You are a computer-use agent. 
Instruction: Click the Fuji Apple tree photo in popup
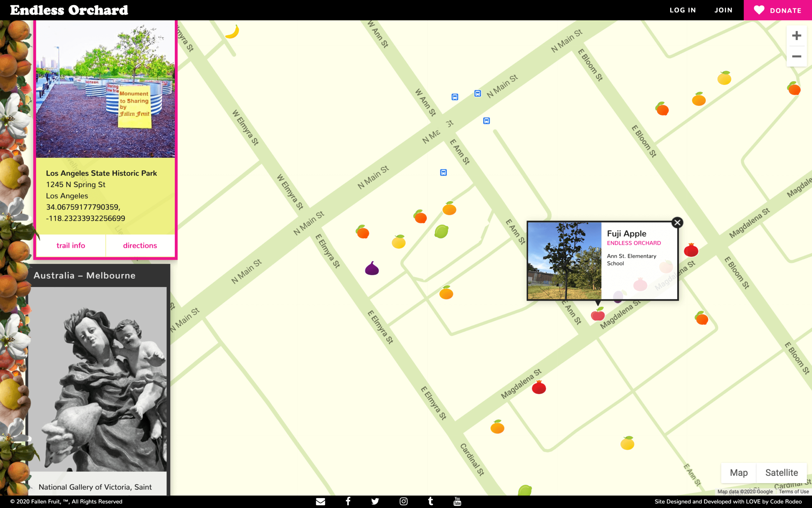(x=565, y=261)
